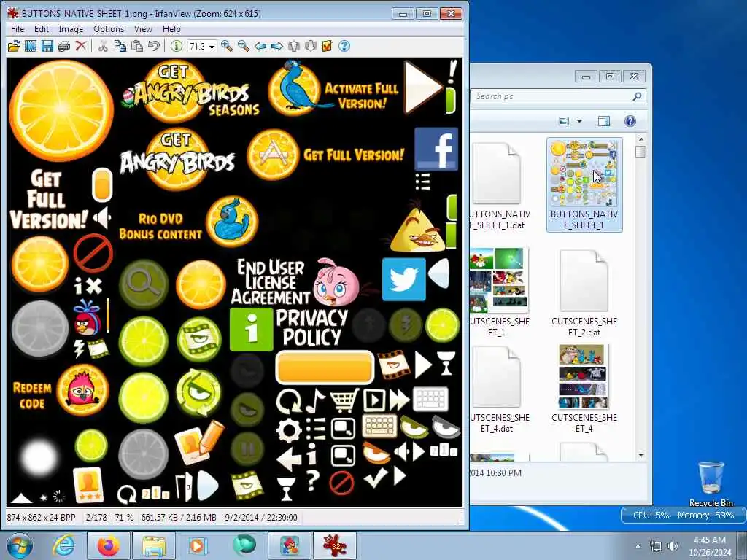Open the media player taskbar icon
747x560 pixels.
(198, 545)
